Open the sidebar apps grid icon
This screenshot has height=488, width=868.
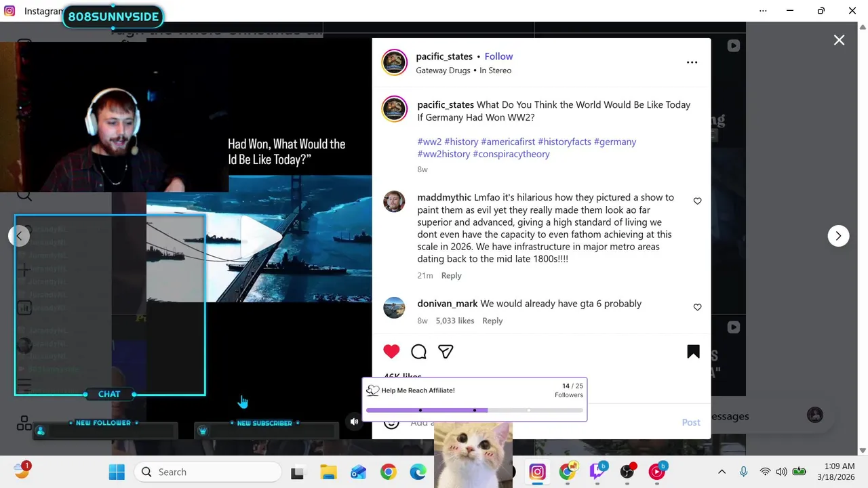point(24,423)
